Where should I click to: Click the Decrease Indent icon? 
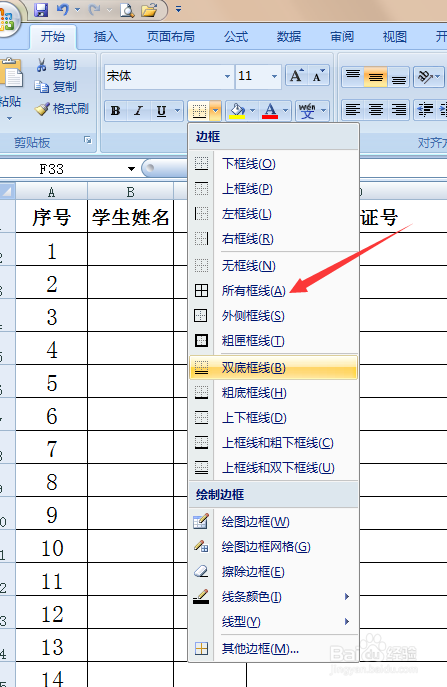coord(425,110)
